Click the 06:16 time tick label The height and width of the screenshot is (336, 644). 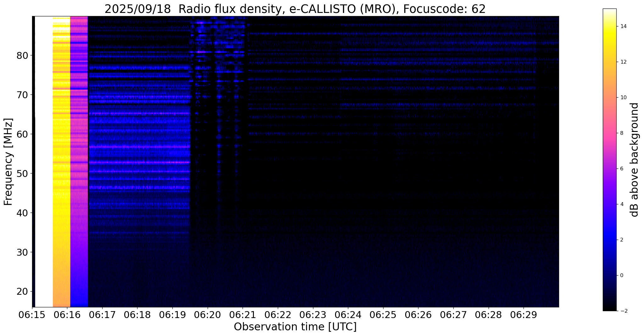coord(67,315)
